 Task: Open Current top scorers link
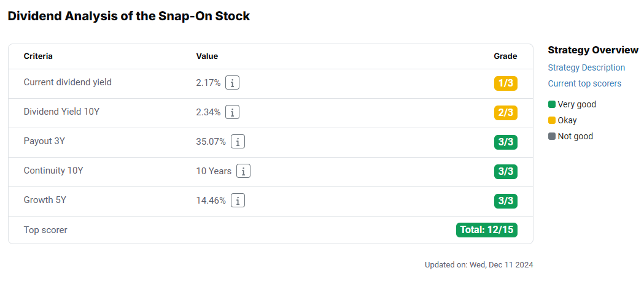coord(584,83)
